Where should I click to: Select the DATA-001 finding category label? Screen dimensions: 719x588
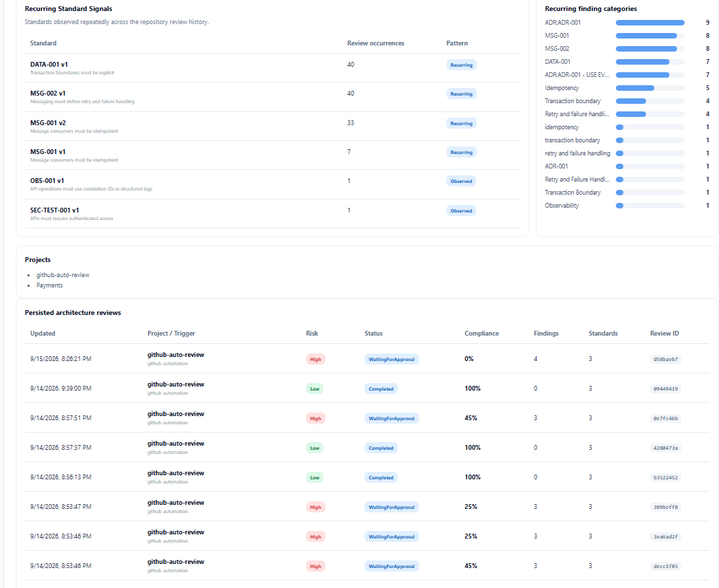[557, 62]
